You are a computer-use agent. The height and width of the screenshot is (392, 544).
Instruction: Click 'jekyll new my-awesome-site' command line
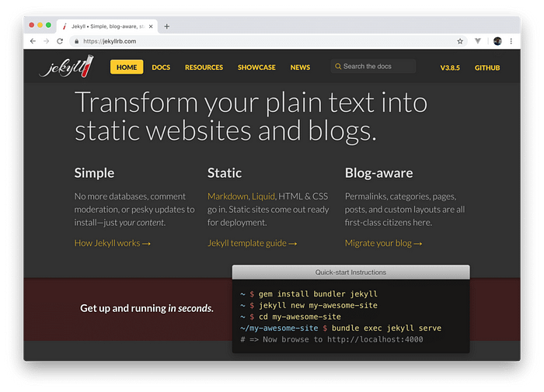tap(318, 305)
